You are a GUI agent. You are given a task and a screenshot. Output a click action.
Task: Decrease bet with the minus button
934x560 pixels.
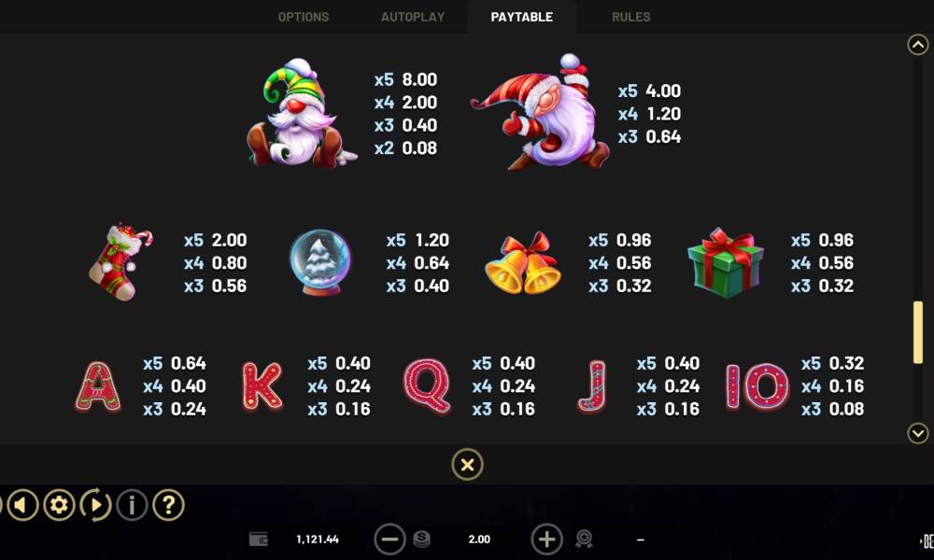coord(389,539)
